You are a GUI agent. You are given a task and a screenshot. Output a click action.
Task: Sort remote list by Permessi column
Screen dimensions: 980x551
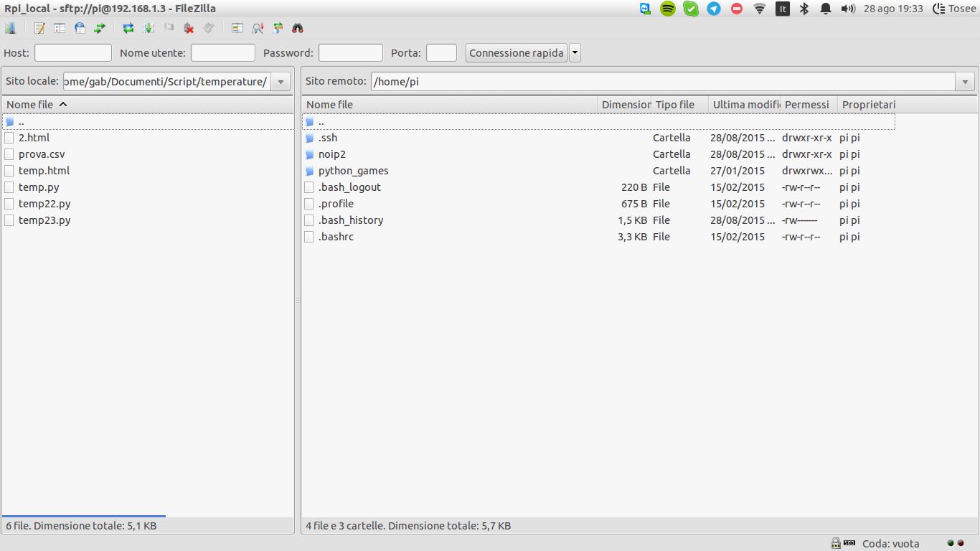808,105
